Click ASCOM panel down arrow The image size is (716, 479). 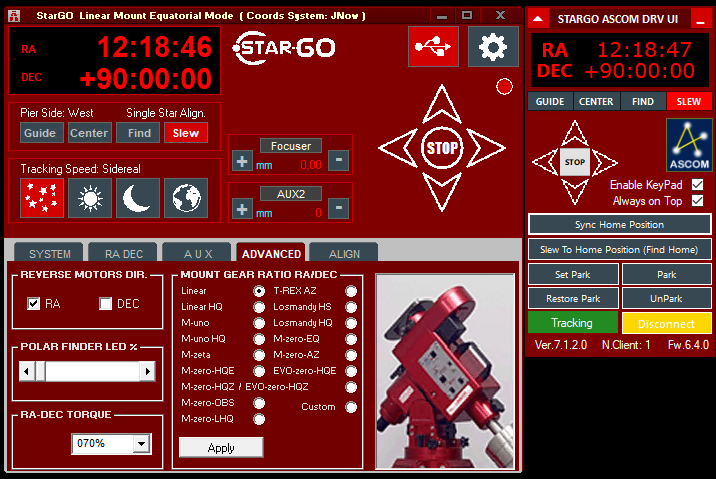pos(575,191)
